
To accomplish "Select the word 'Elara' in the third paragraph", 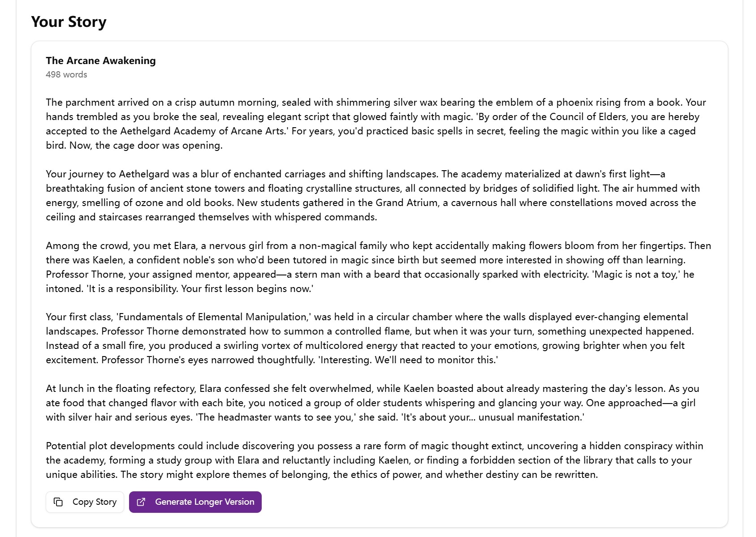I will click(185, 245).
